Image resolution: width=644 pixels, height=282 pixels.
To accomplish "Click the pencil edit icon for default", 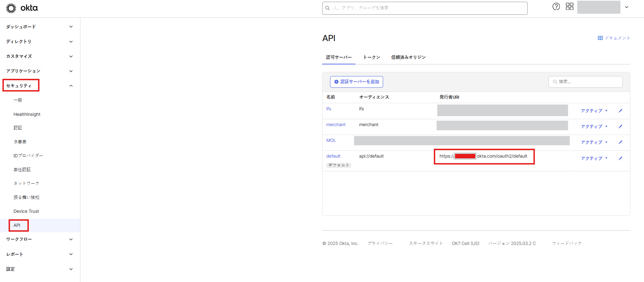I will tap(620, 158).
